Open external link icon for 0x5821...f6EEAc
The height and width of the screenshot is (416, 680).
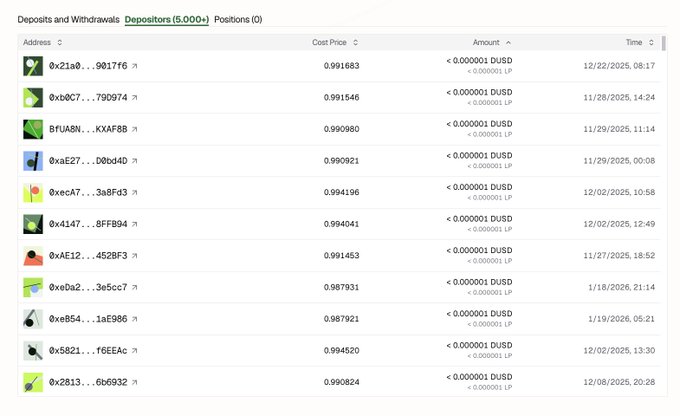tap(134, 351)
